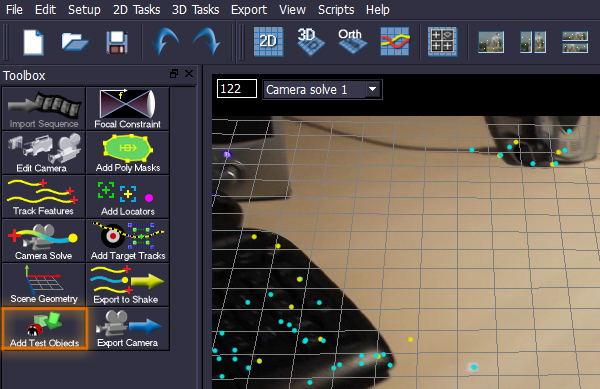Screen dimensions: 600x389
Task: Run the Camera Solve tool
Action: (44, 241)
